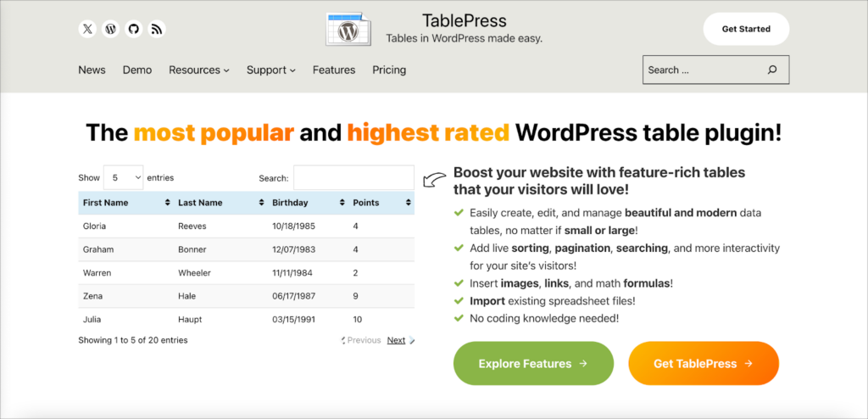This screenshot has width=868, height=419.
Task: Click the Birthday column header
Action: 308,203
